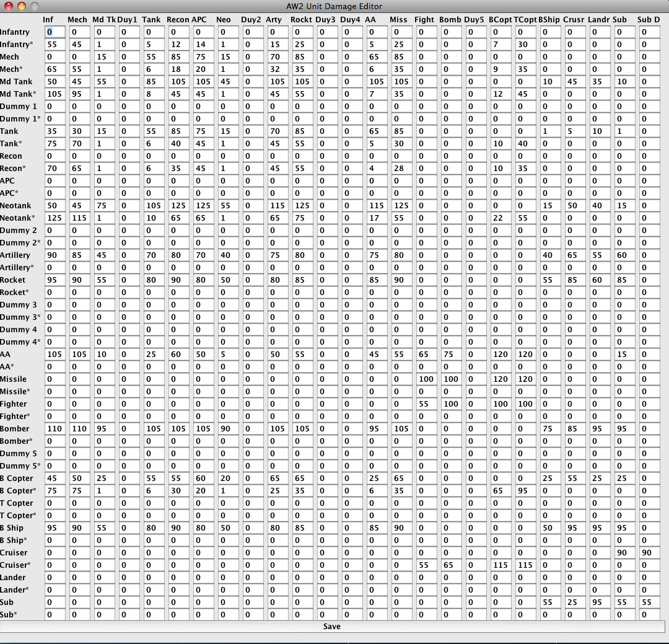Image resolution: width=669 pixels, height=644 pixels.
Task: Click Missile vs Fight field showing 100
Action: (426, 379)
